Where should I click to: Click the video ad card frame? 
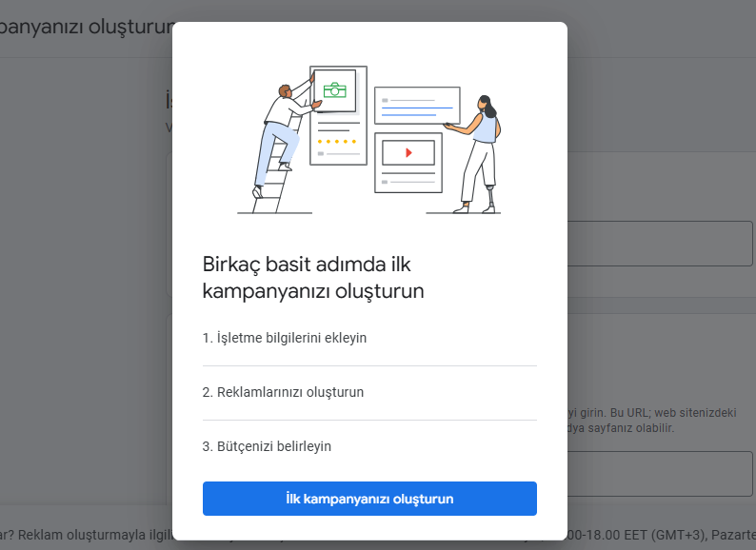[408, 163]
